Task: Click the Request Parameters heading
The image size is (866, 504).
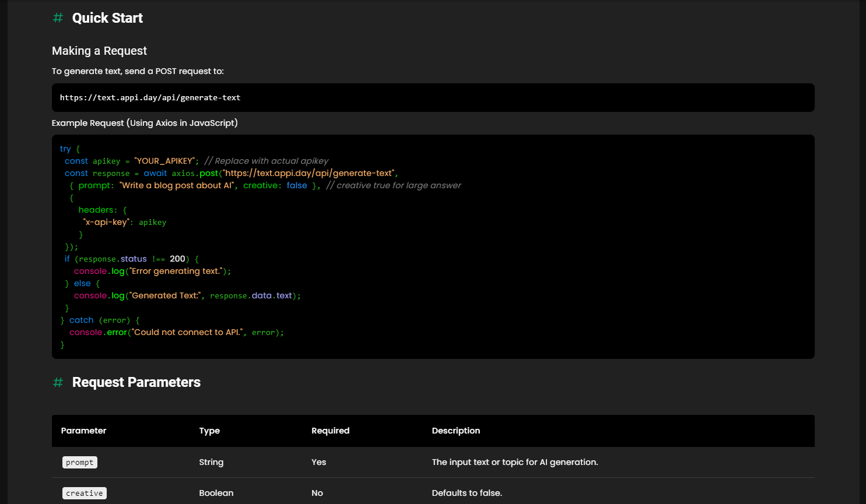Action: pos(136,382)
